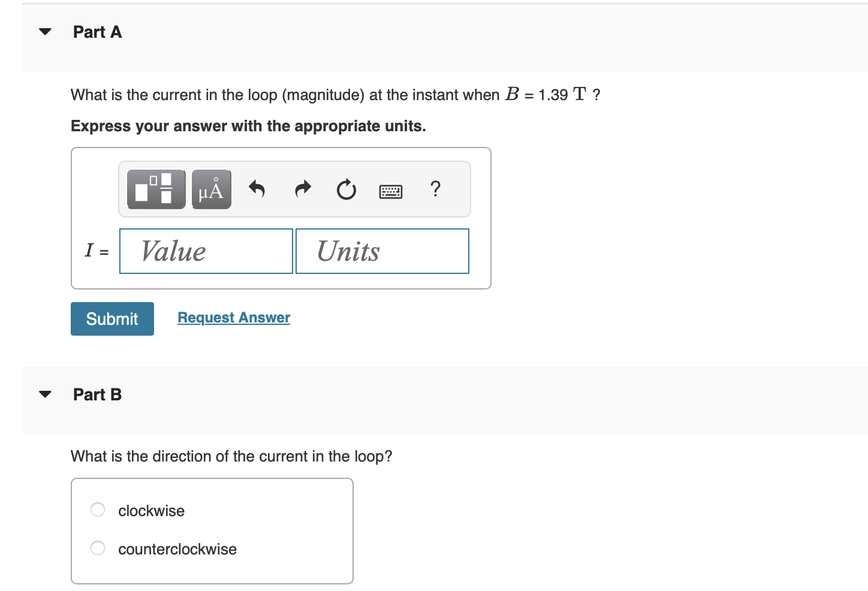The image size is (868, 591).
Task: Select the counterclockwise radio button
Action: (x=97, y=547)
